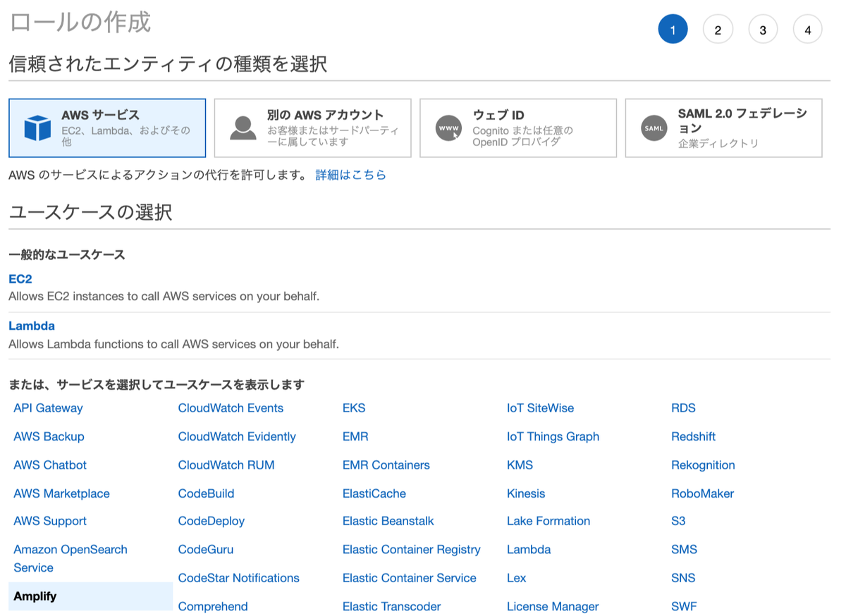The width and height of the screenshot is (846, 616).
Task: Select ElastiCache service
Action: tap(374, 493)
